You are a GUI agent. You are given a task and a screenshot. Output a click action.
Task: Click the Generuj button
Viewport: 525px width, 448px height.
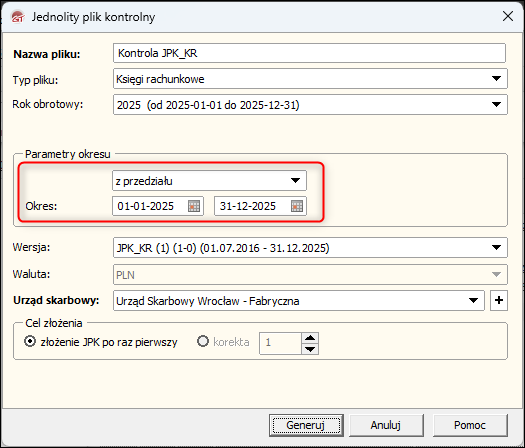click(306, 425)
